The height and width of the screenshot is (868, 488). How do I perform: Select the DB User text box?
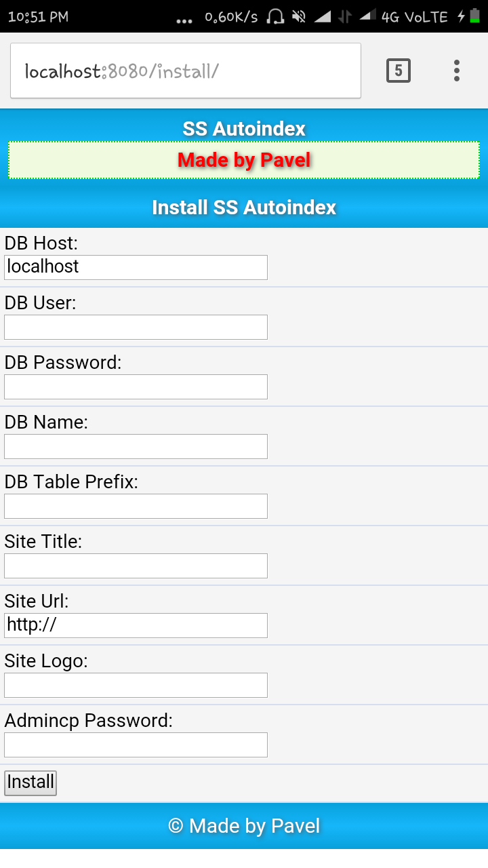136,327
